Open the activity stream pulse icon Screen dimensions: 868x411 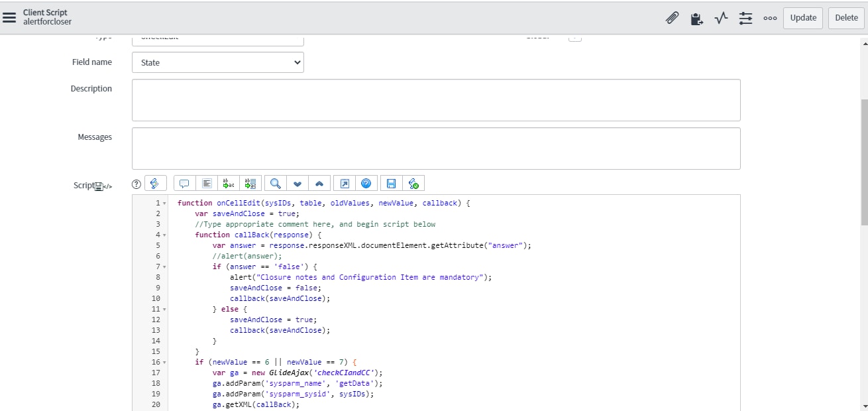pos(721,18)
